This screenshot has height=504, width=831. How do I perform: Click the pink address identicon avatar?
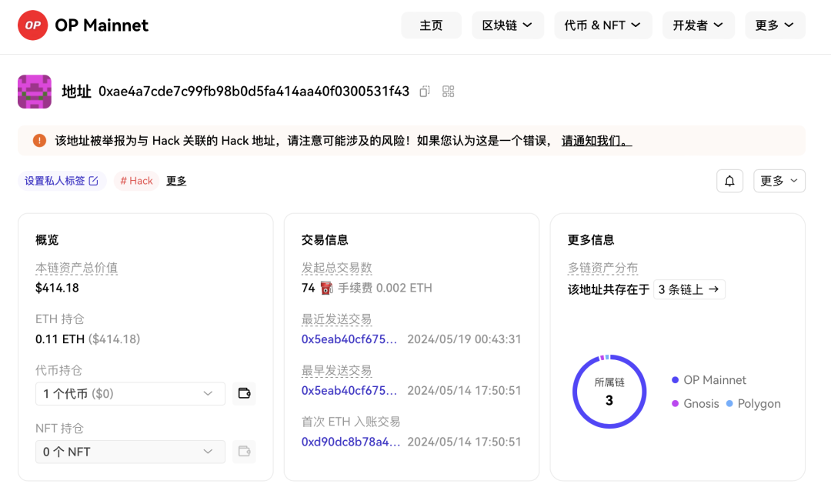[x=35, y=92]
